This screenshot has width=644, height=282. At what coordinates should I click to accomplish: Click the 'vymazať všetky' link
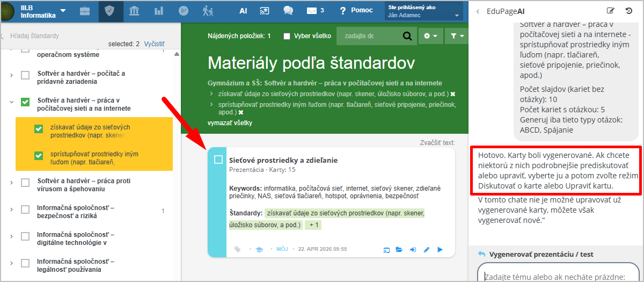pyautogui.click(x=230, y=123)
